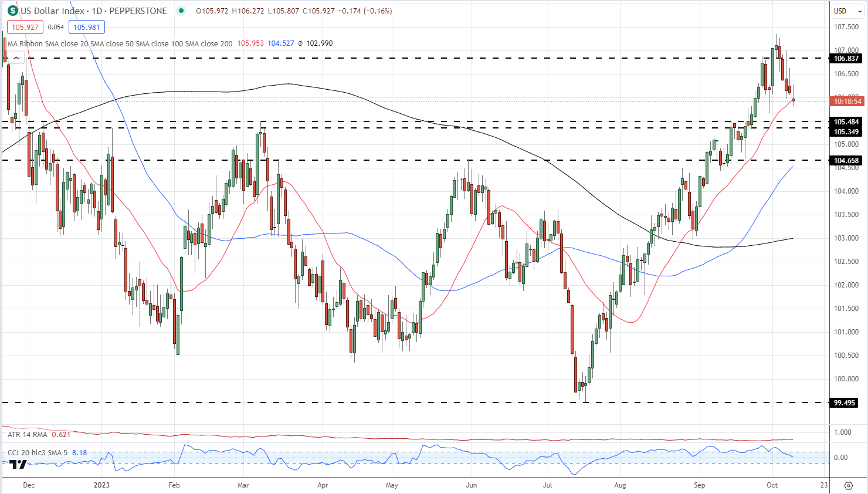Open the US Dollar Index symbol title

(x=94, y=11)
